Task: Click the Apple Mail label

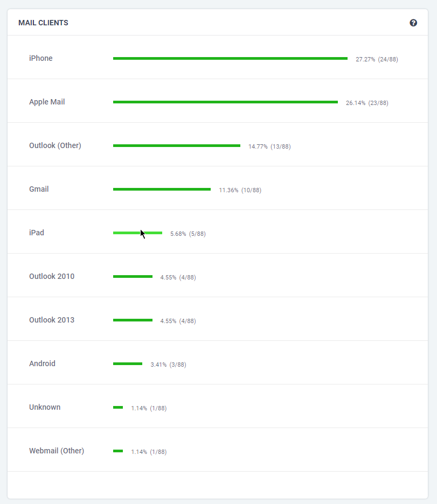Action: pyautogui.click(x=46, y=102)
